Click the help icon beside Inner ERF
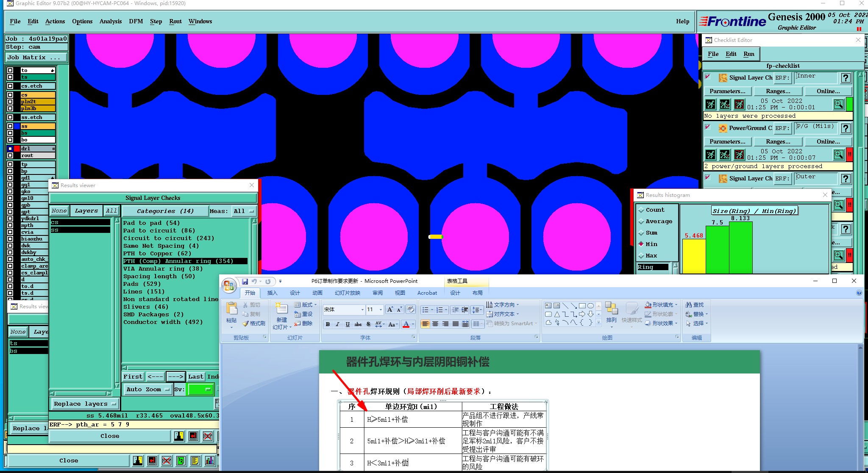Screen dimensions: 868x473 coord(846,78)
